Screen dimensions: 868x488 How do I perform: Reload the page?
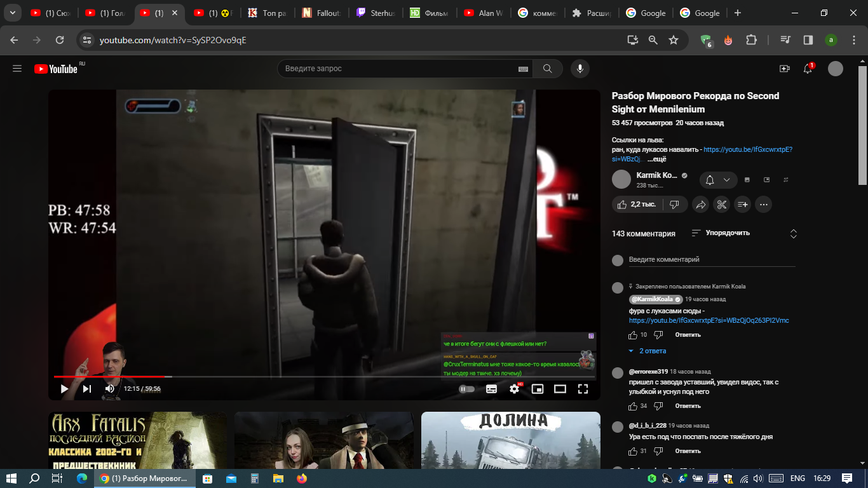(60, 40)
